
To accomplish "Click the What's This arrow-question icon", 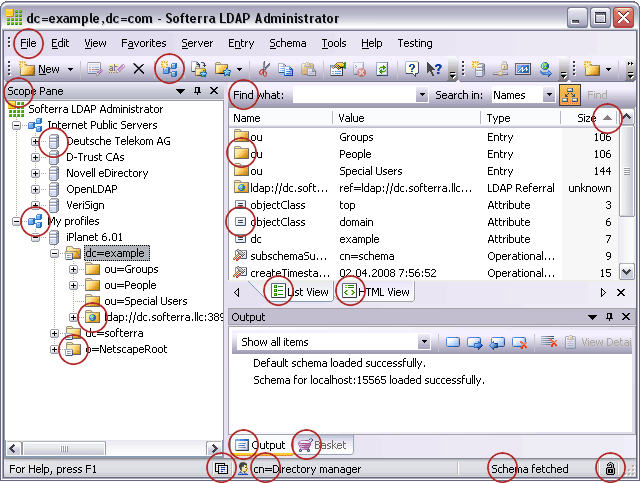I will (434, 69).
